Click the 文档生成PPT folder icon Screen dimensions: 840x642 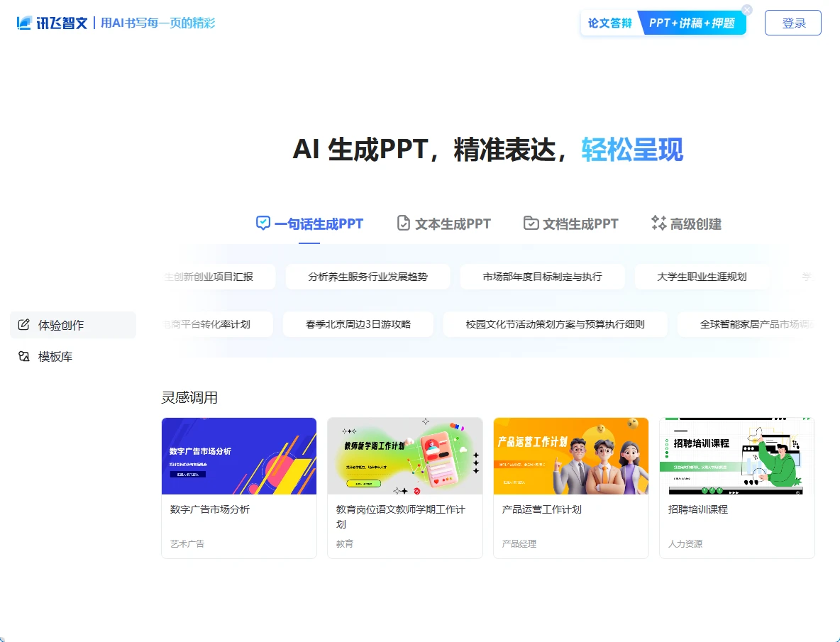[x=531, y=223]
